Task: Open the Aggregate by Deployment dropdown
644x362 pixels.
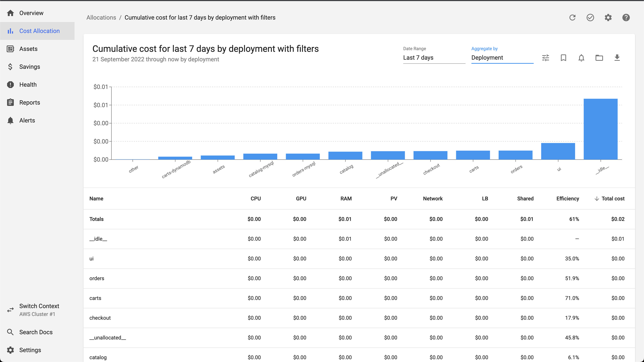Action: pyautogui.click(x=502, y=58)
